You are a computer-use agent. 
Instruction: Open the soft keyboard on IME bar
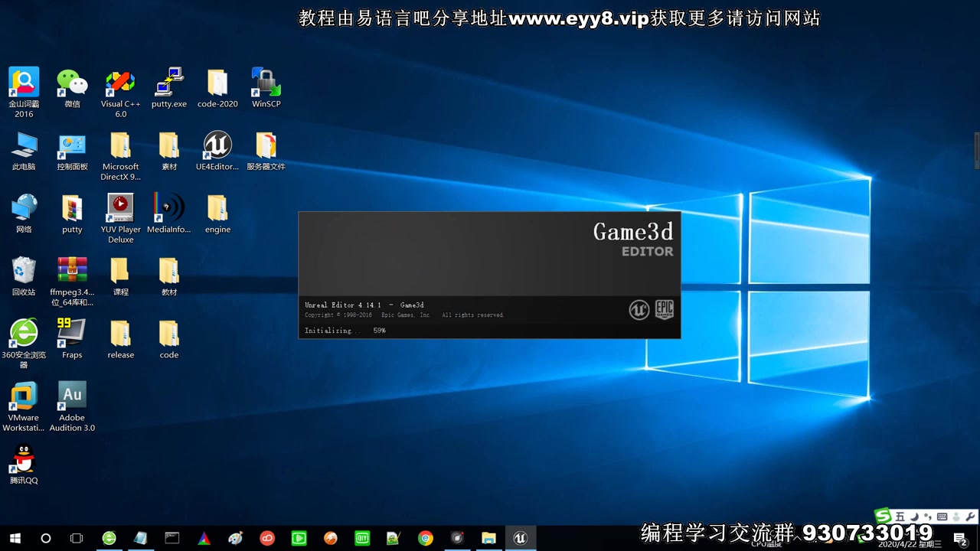942,517
